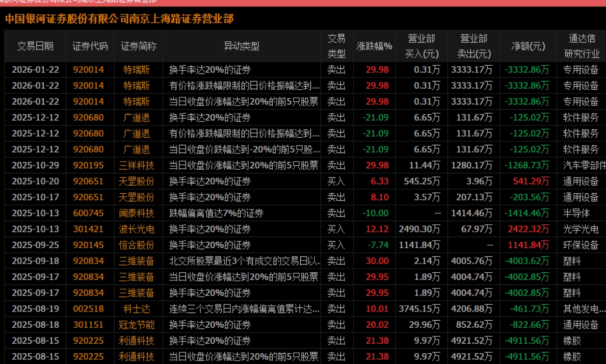606x364 pixels.
Task: Click code 600745
Action: pos(89,213)
